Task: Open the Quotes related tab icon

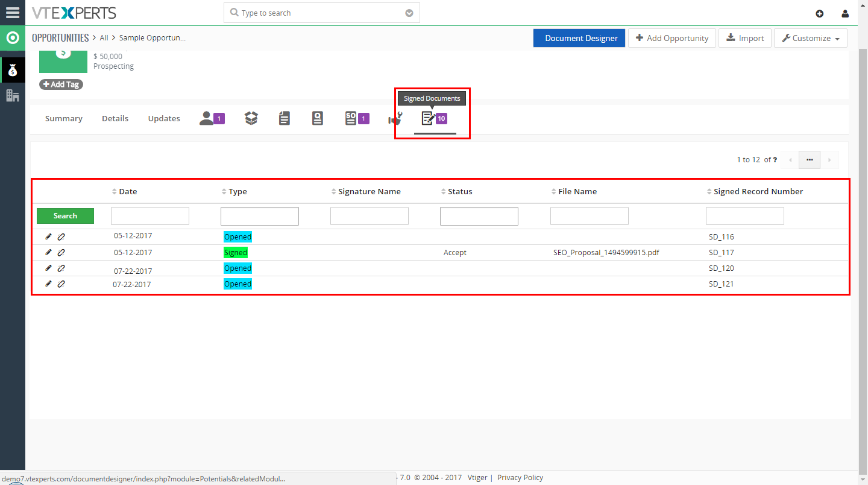Action: click(318, 118)
